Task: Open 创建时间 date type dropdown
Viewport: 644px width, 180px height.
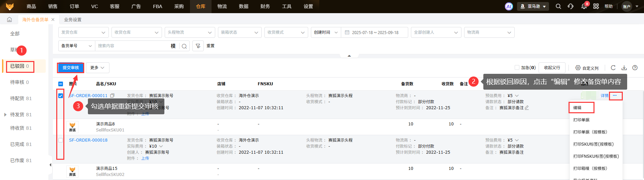Action: 326,32
